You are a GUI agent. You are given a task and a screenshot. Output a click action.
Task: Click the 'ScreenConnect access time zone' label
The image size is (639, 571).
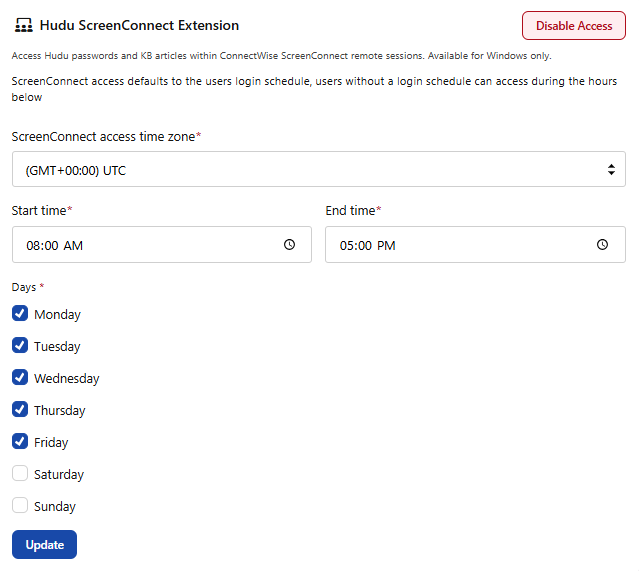[103, 137]
